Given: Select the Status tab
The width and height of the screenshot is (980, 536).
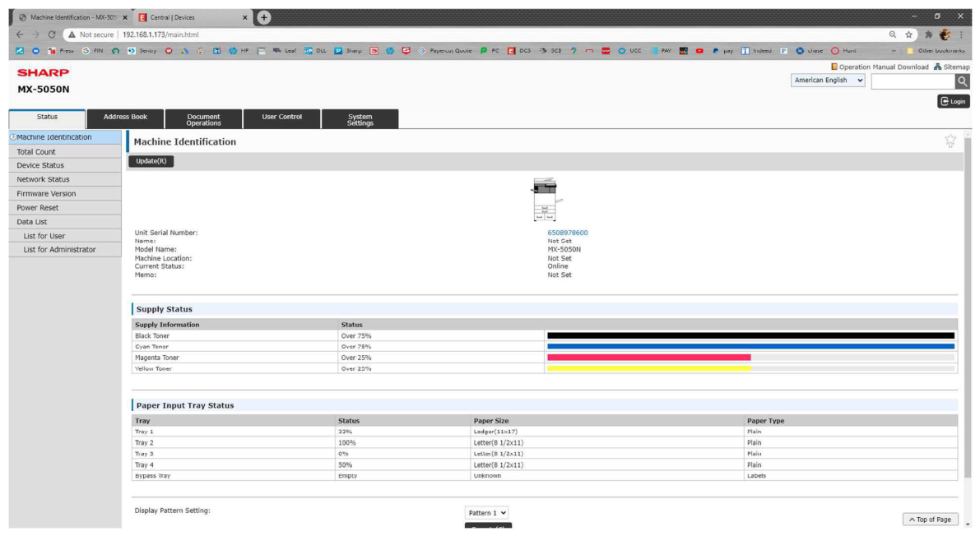Looking at the screenshot, I should (47, 118).
